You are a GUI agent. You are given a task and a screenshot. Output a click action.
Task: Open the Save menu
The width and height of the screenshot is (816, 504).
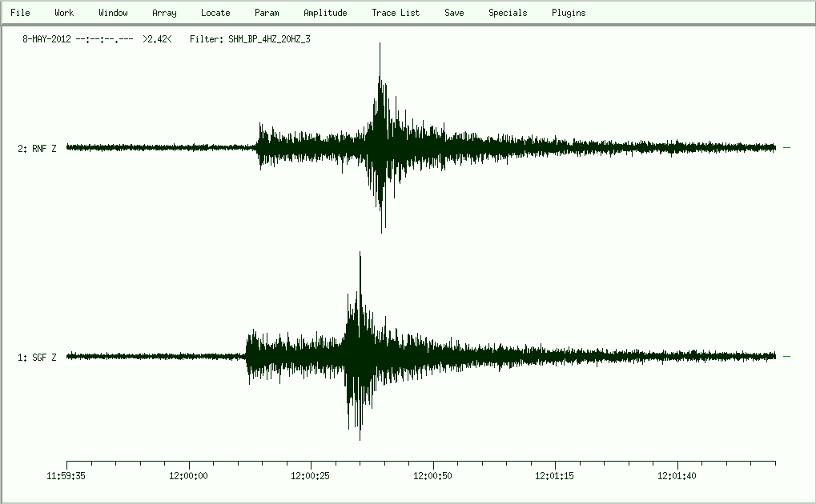[454, 13]
